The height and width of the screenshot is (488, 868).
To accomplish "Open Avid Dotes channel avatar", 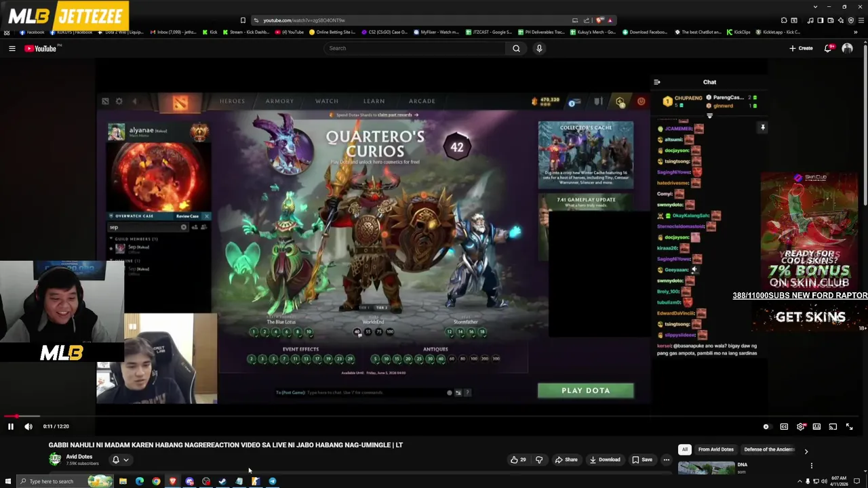I will [x=55, y=459].
